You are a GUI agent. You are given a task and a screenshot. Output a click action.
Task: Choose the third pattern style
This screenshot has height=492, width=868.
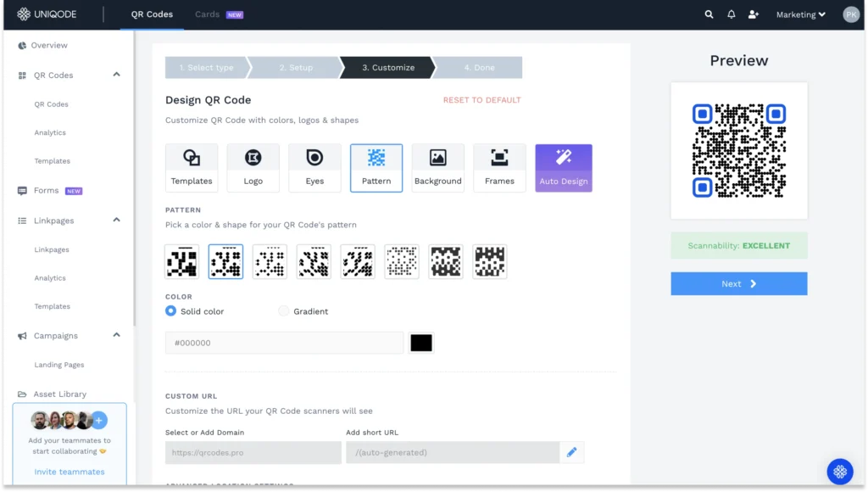(270, 261)
